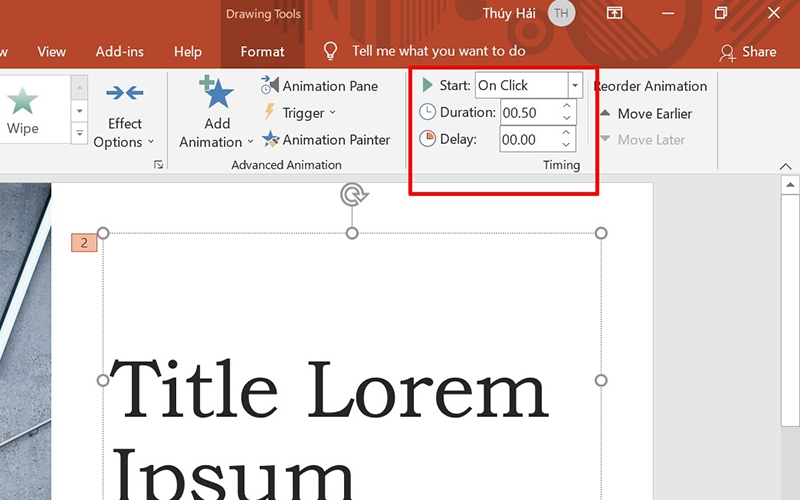The image size is (800, 500).
Task: Open the View ribbon tab
Action: pos(52,52)
